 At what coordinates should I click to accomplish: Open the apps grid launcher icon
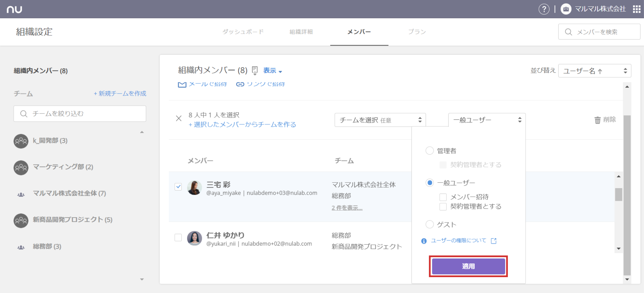point(637,9)
